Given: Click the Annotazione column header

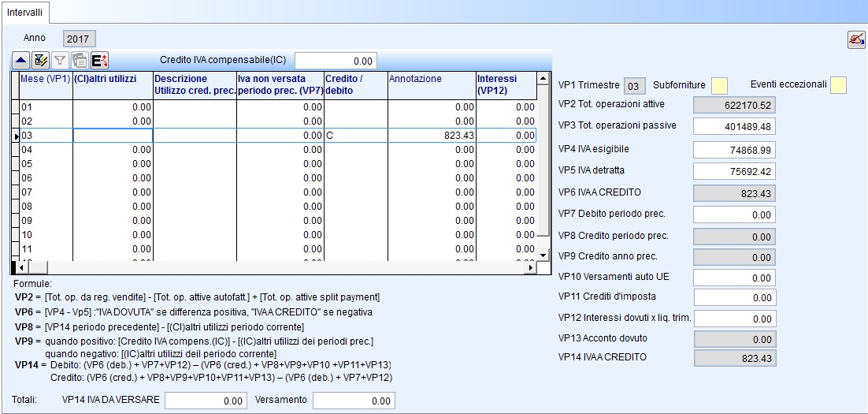Looking at the screenshot, I should click(432, 85).
